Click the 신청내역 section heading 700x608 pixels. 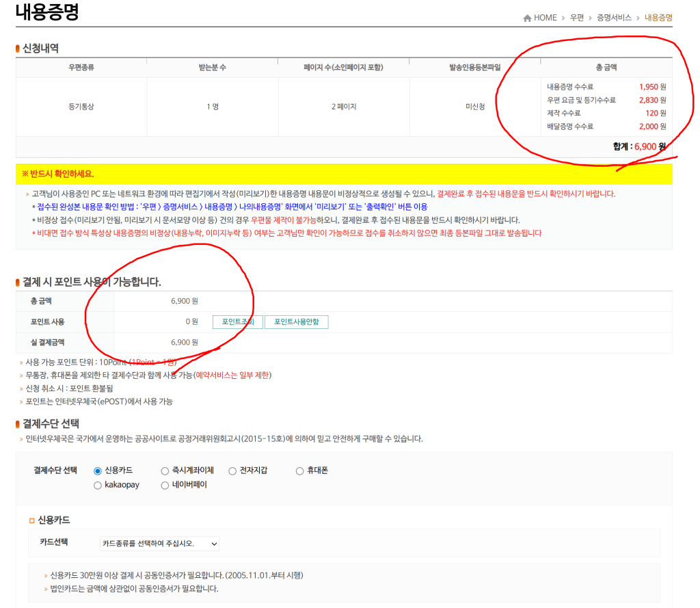(x=40, y=49)
